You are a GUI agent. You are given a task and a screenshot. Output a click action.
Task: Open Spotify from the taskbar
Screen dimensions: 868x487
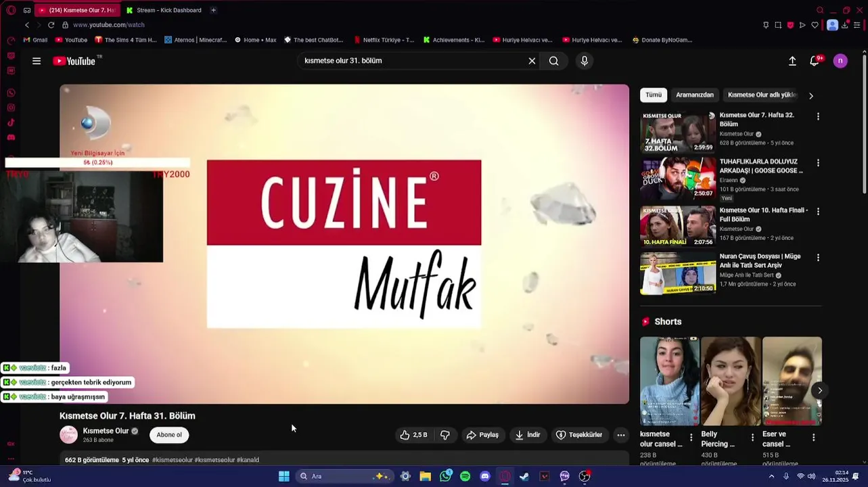[465, 476]
